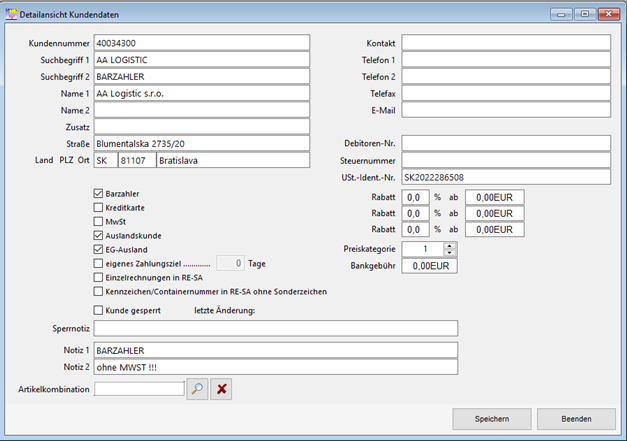Check the Kunde gesperrt checkbox
Screen dimensions: 627x441
[97, 310]
